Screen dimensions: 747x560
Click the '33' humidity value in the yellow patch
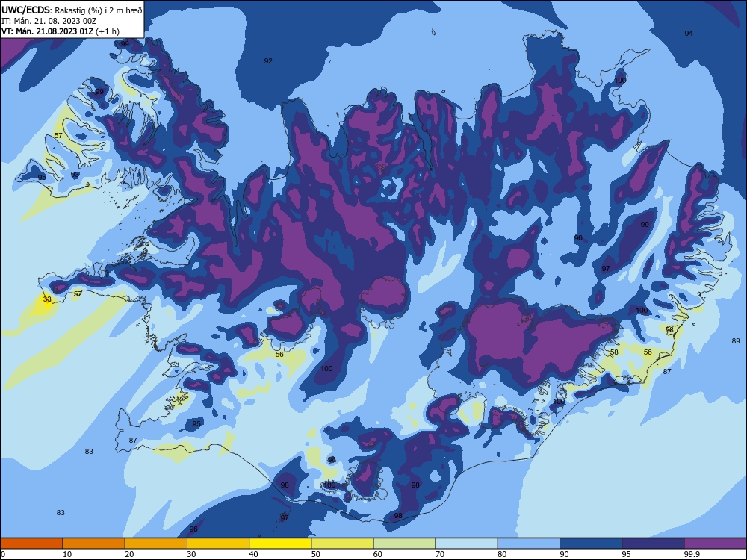pos(47,299)
